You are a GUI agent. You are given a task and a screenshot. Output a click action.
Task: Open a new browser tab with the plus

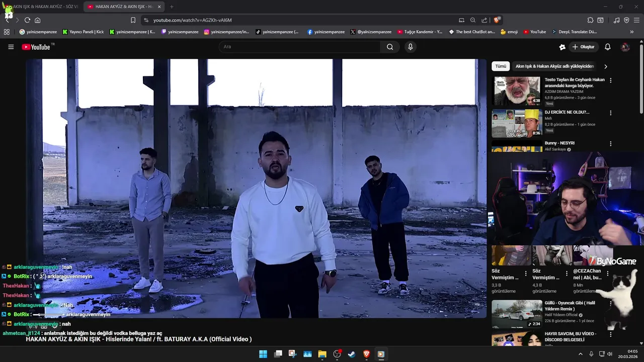(172, 7)
